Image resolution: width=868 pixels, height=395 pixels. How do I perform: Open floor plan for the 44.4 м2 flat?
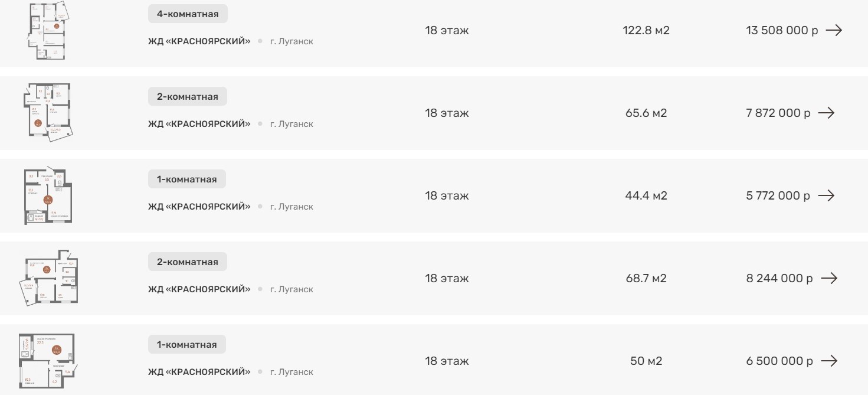[48, 195]
